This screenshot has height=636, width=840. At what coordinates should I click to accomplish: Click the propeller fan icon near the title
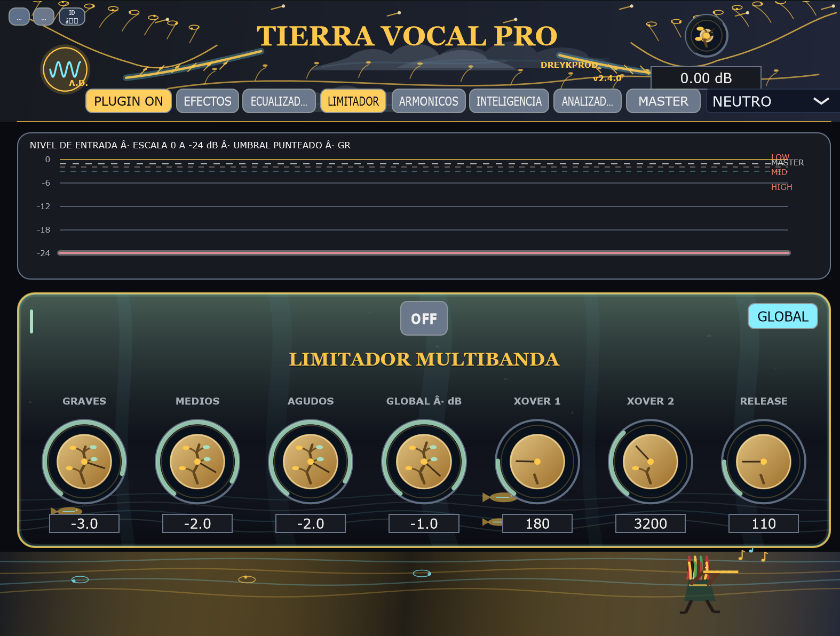706,36
